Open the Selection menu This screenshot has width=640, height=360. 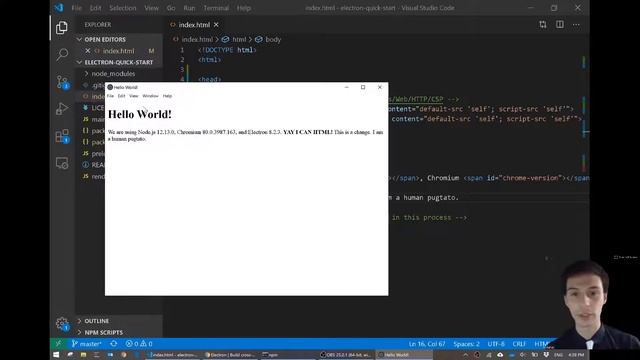coord(122,8)
